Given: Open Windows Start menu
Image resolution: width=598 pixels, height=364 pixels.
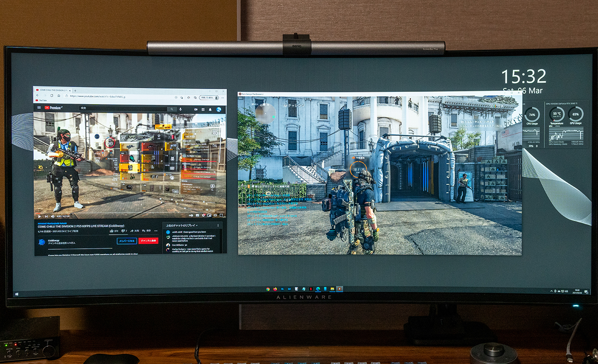Looking at the screenshot, I should 17,294.
